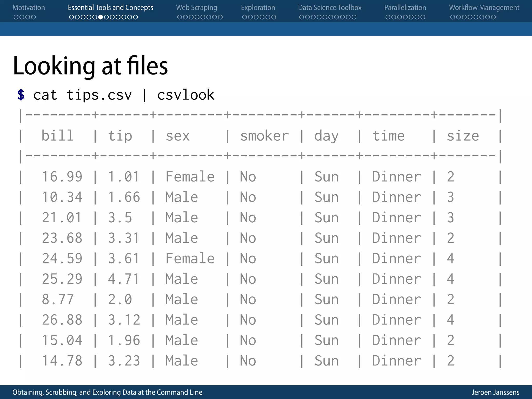This screenshot has width=532, height=399.
Task: Click the footer presentation title text
Action: (107, 393)
